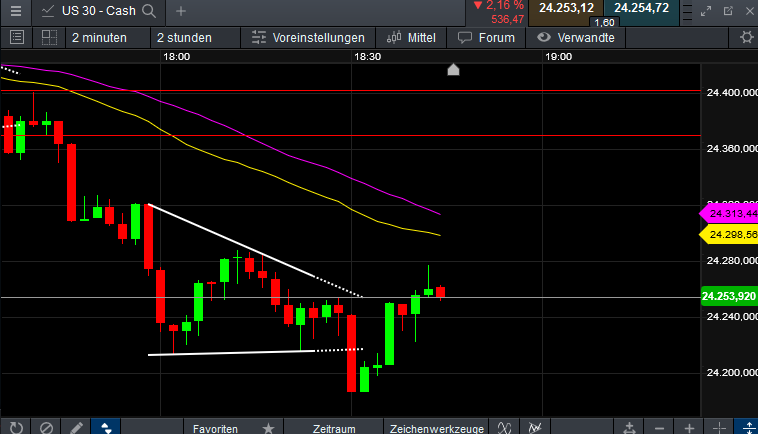
Task: Click the clear drawings icon
Action: [46, 427]
